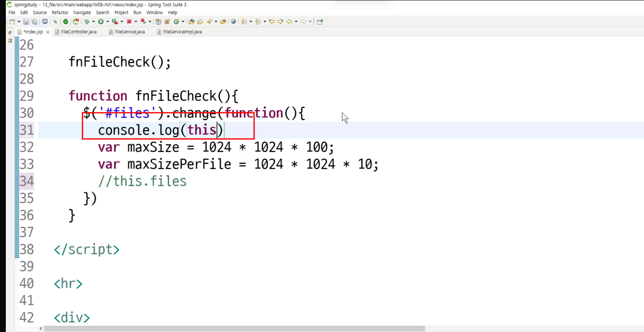The width and height of the screenshot is (644, 332).
Task: Switch to the *index.jsp editor tab
Action: click(x=32, y=32)
